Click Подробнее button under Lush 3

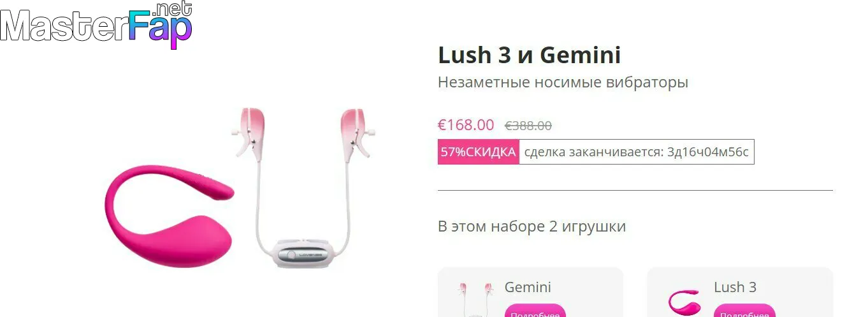[744, 311]
